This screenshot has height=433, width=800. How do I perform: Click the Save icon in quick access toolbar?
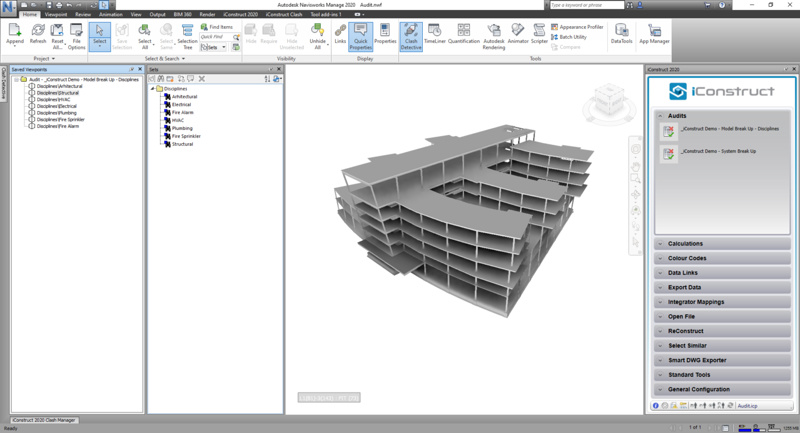(49, 5)
